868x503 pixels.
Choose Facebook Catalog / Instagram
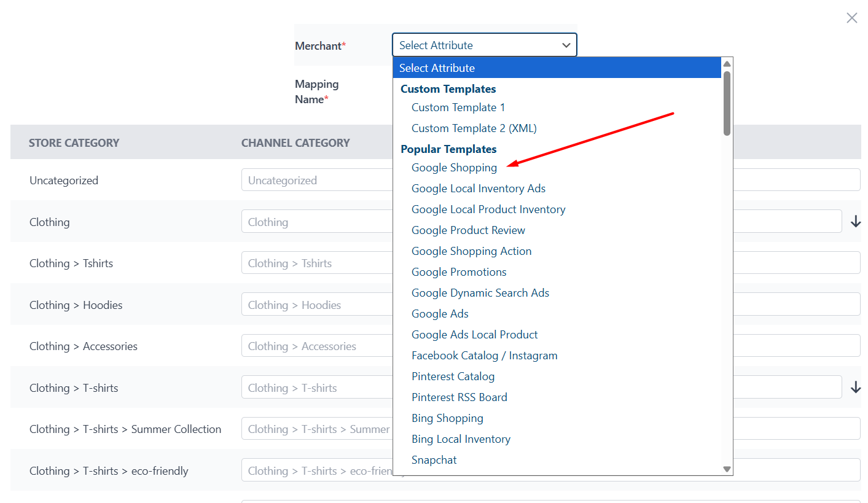484,356
